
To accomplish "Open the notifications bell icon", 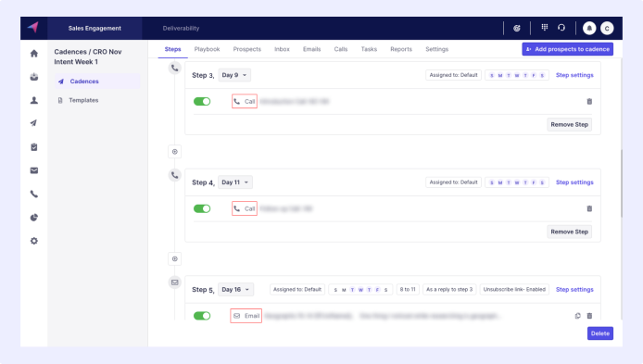I will pos(589,28).
